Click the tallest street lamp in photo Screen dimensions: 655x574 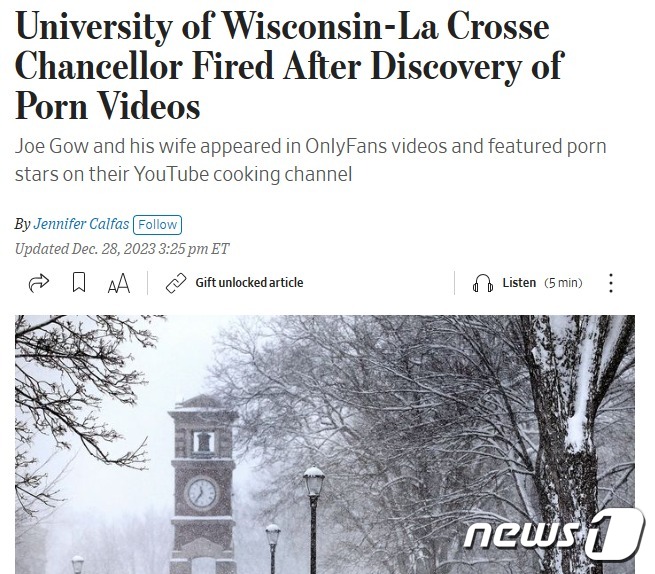tap(314, 520)
